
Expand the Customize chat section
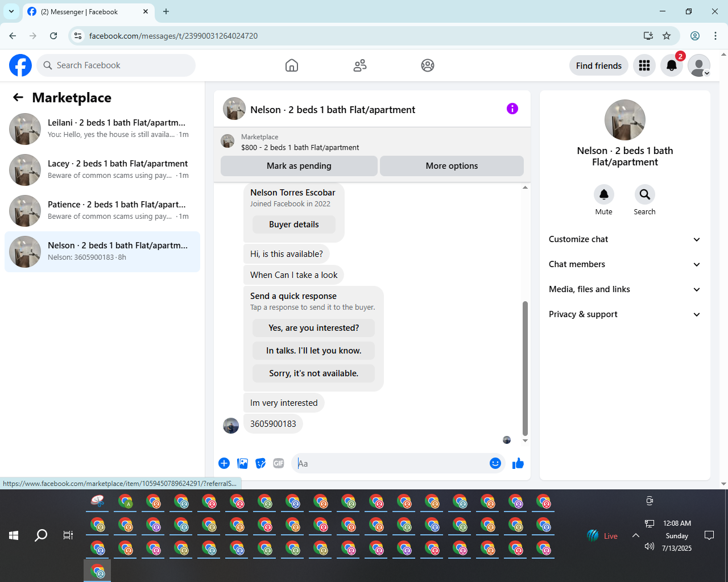coord(625,239)
